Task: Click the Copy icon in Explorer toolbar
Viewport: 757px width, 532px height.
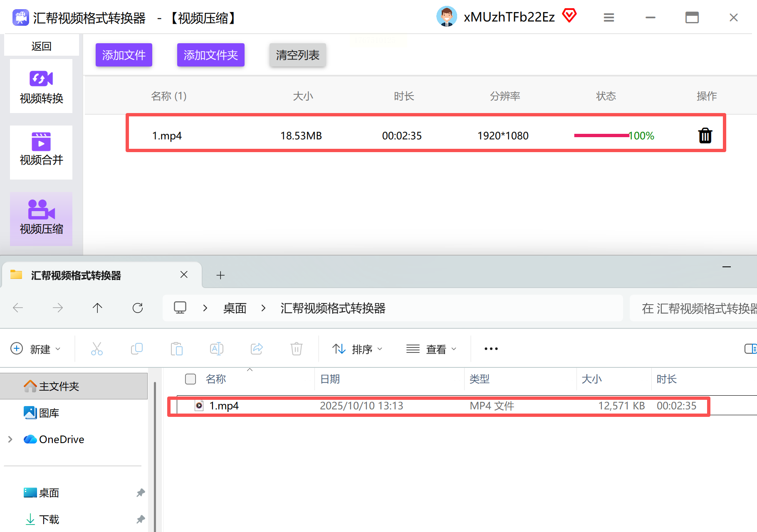Action: (137, 349)
